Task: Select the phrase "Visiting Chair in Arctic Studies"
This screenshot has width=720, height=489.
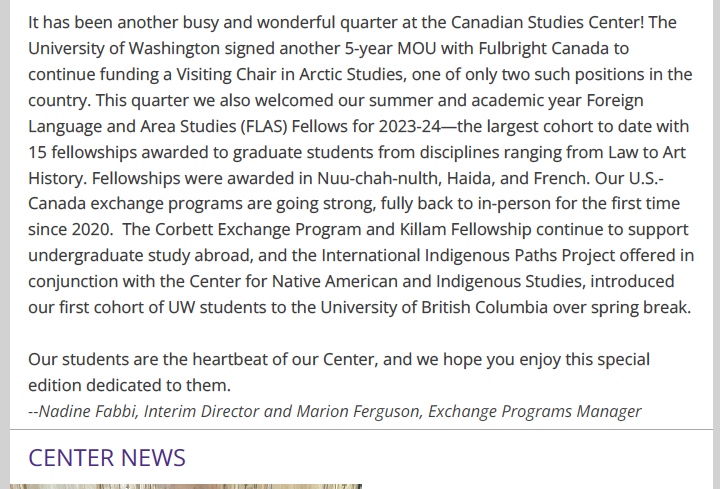Action: [x=290, y=74]
